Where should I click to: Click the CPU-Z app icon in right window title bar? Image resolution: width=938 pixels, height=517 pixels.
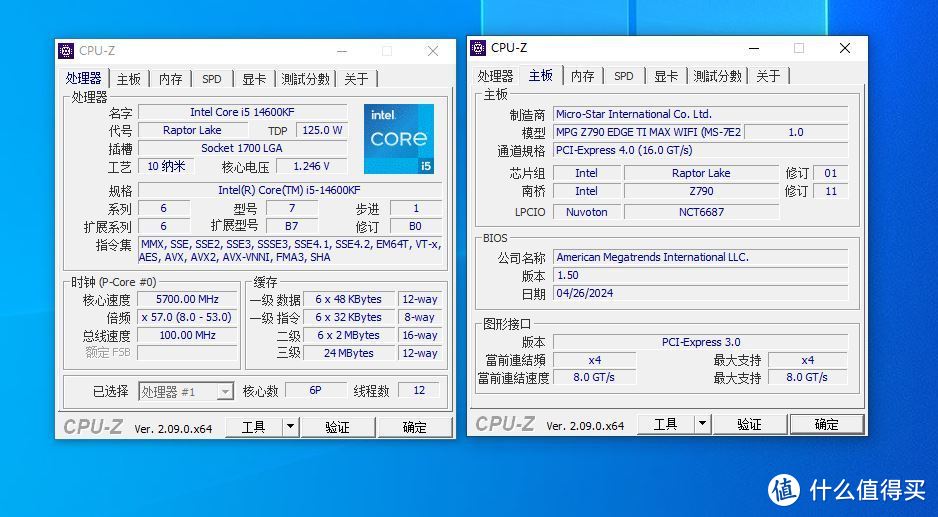click(478, 48)
